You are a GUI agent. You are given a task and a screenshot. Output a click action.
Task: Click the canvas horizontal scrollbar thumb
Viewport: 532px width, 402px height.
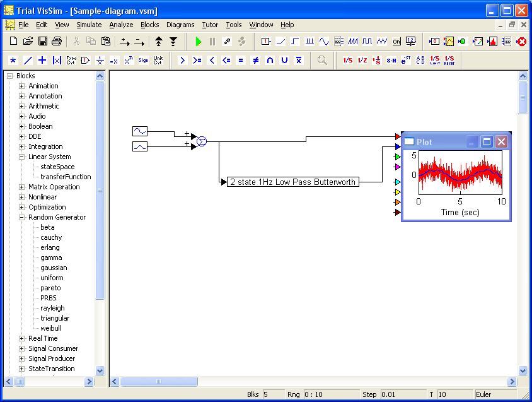159,382
